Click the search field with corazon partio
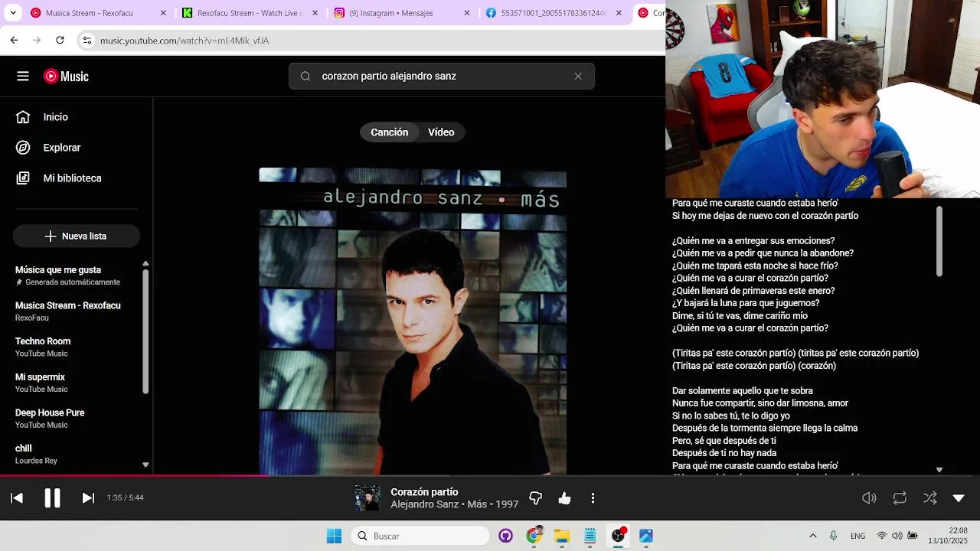The height and width of the screenshot is (551, 980). coord(440,76)
